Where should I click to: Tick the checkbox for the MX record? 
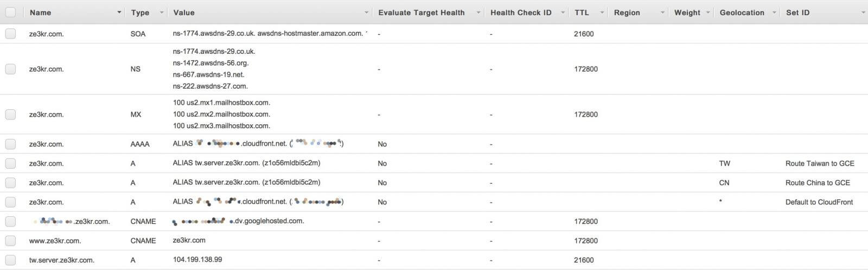pyautogui.click(x=10, y=115)
